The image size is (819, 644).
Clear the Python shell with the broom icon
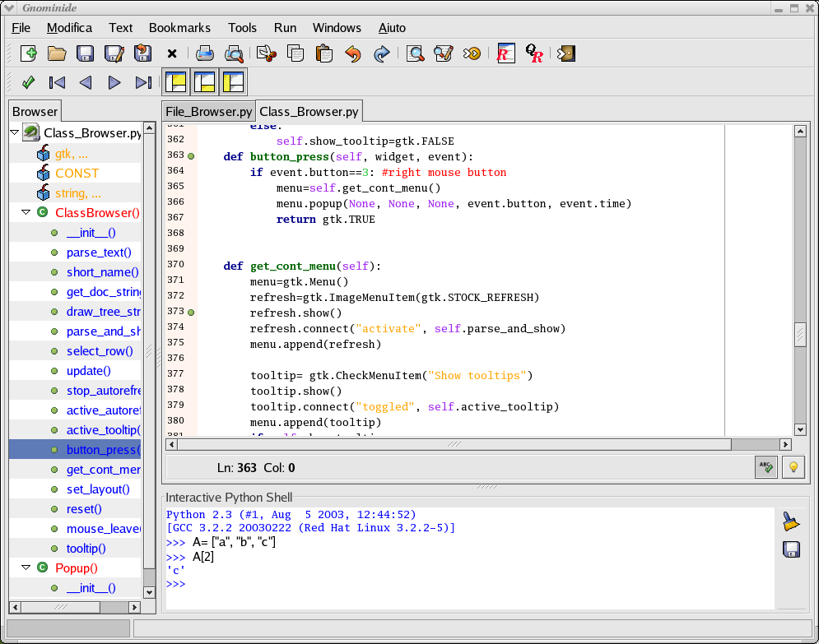click(x=790, y=521)
